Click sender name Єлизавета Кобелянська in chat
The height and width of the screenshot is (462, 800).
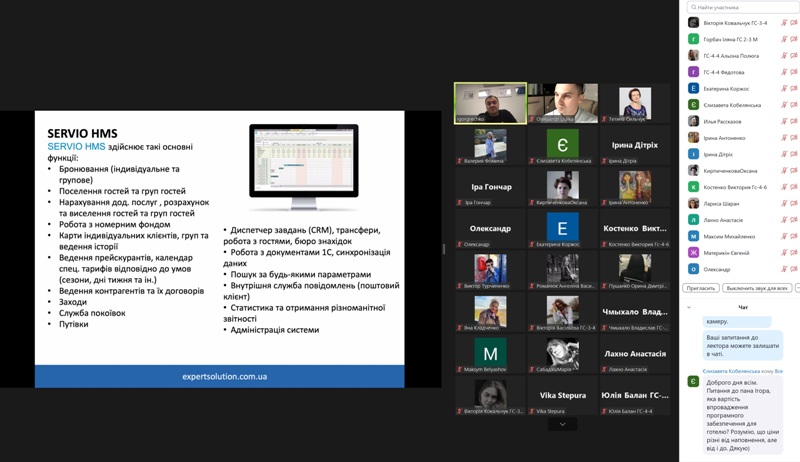click(x=731, y=371)
